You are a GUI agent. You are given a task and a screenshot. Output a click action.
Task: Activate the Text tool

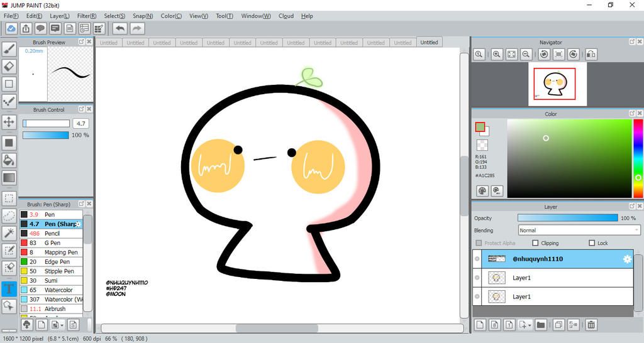point(9,289)
